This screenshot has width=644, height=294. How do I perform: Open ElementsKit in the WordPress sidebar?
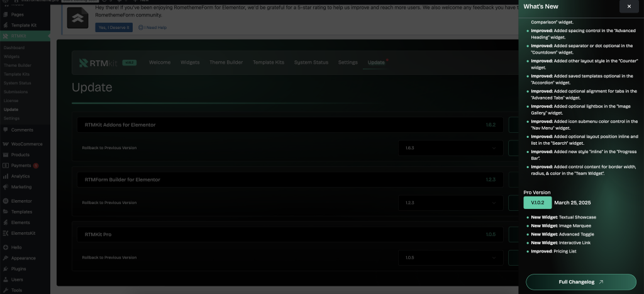pyautogui.click(x=23, y=233)
